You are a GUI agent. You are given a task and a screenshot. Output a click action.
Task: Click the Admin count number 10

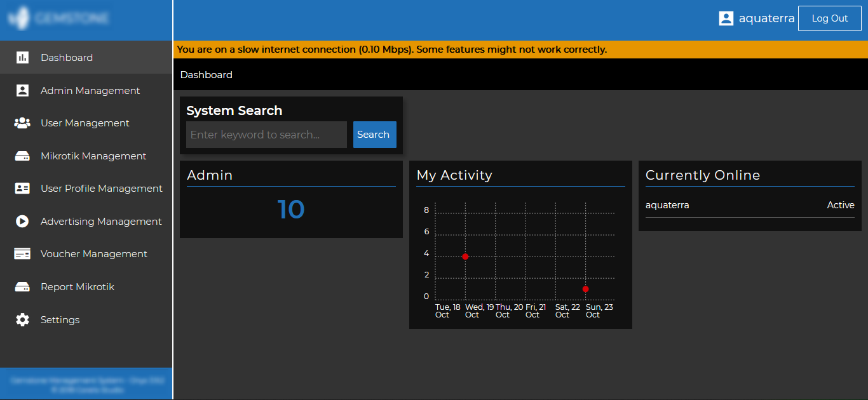tap(291, 210)
